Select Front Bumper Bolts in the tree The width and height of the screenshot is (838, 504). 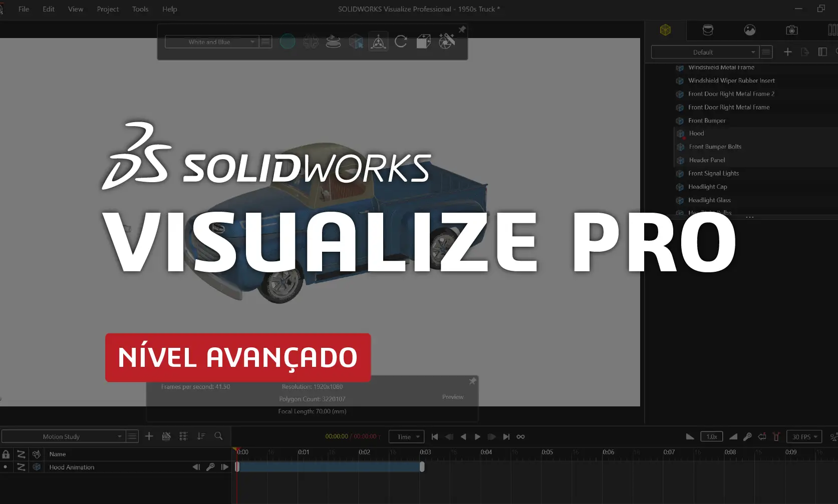tap(715, 147)
